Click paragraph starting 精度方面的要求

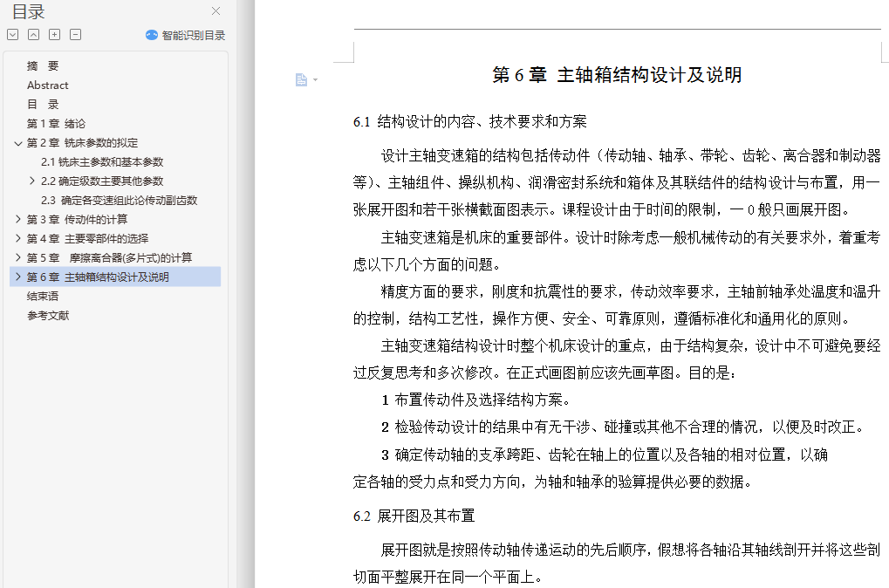click(617, 305)
